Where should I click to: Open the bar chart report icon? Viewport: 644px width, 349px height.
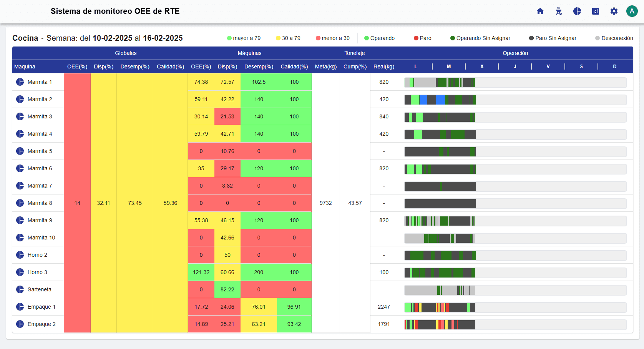click(596, 11)
